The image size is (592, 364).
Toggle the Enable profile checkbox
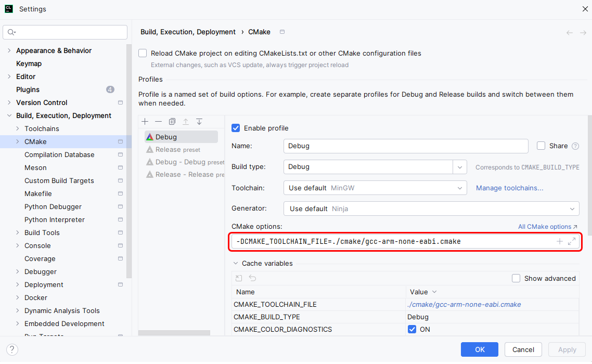tap(236, 128)
